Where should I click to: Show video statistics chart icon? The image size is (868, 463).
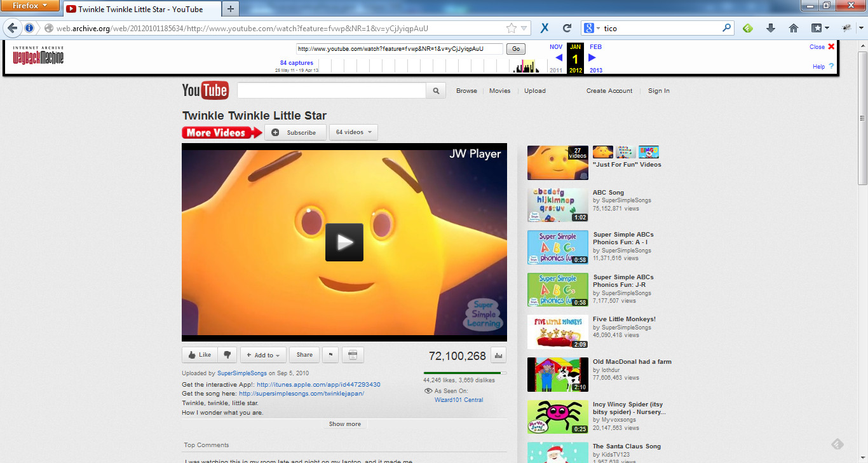click(498, 356)
